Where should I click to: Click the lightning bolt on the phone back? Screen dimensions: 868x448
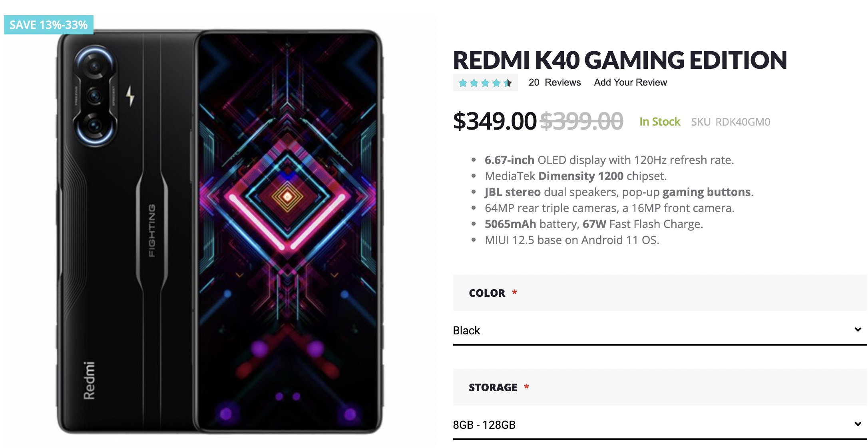[130, 96]
